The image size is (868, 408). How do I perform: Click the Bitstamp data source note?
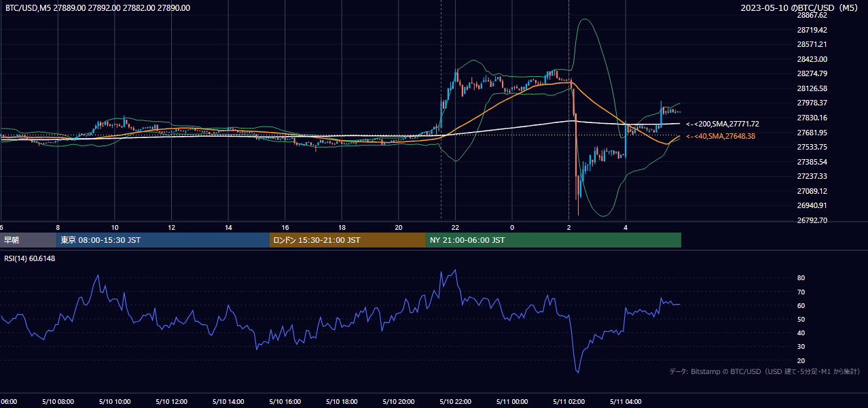pyautogui.click(x=765, y=371)
